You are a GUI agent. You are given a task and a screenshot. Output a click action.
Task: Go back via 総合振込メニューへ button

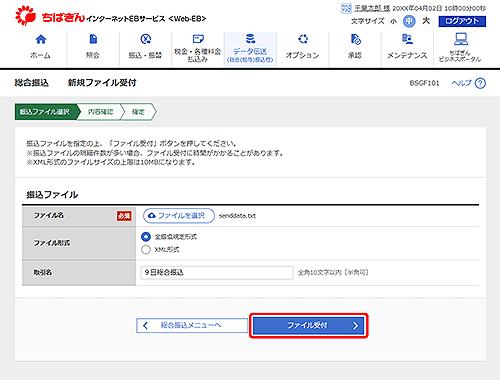click(192, 325)
